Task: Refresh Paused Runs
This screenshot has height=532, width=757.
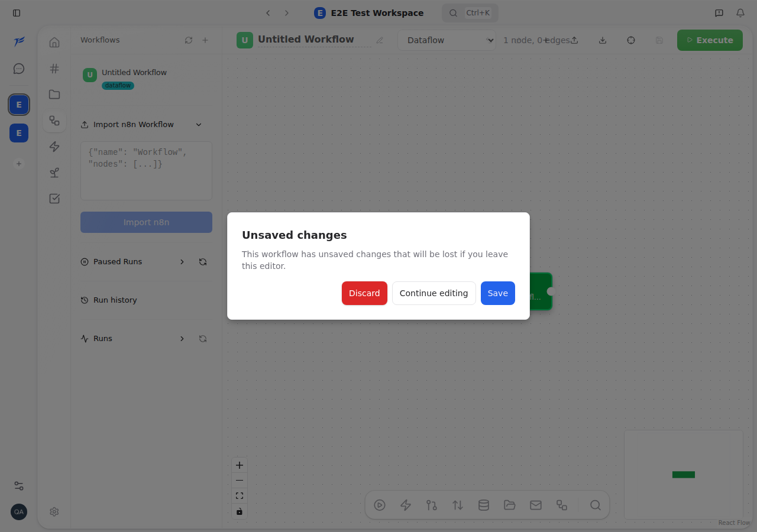Action: [203, 262]
